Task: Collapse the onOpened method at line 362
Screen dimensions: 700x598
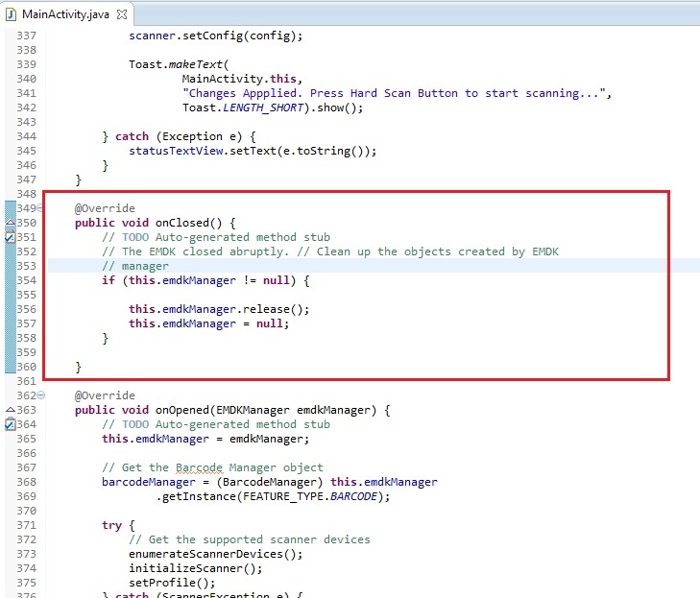Action: tap(40, 395)
